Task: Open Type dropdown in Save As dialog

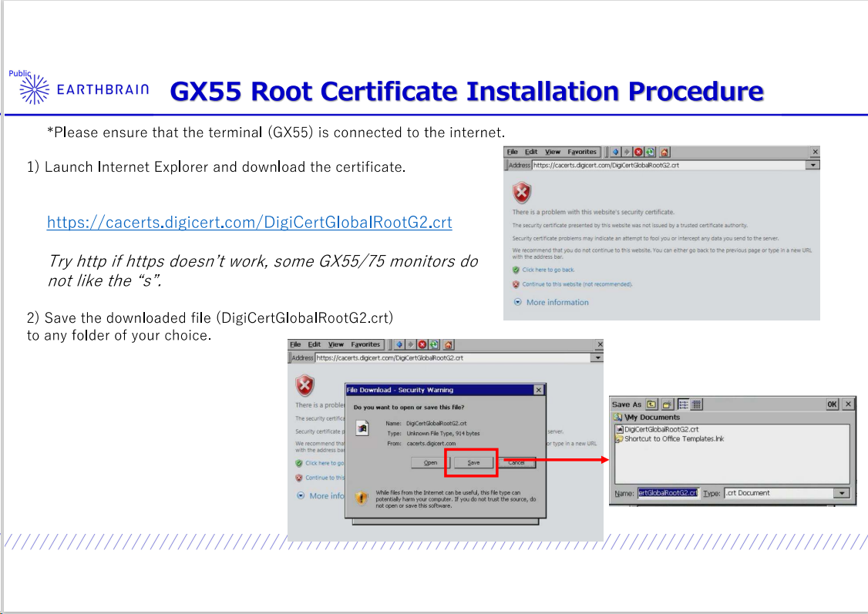Action: click(842, 493)
